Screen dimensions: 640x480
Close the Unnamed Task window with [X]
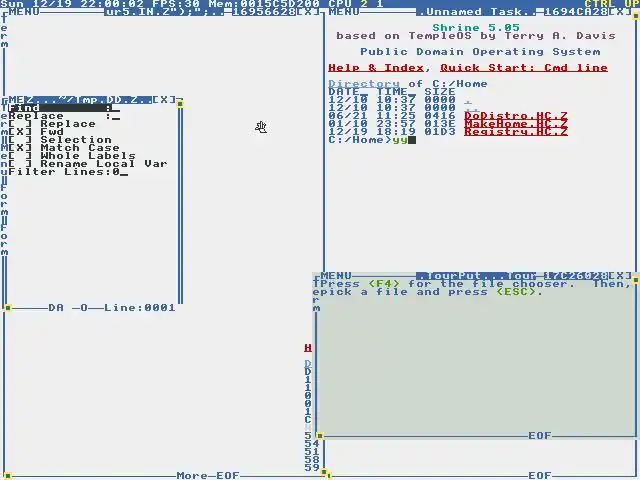(620, 12)
